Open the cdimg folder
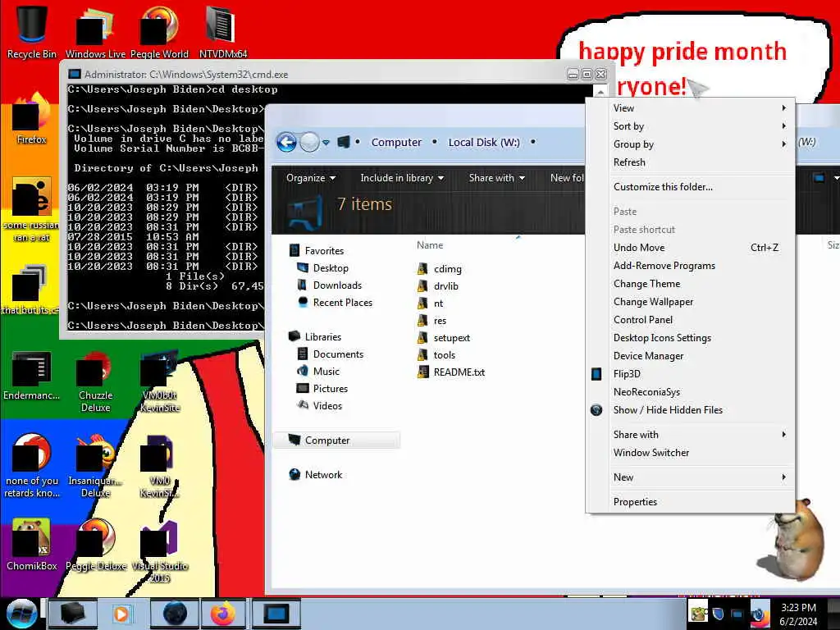This screenshot has width=840, height=630. pos(448,269)
